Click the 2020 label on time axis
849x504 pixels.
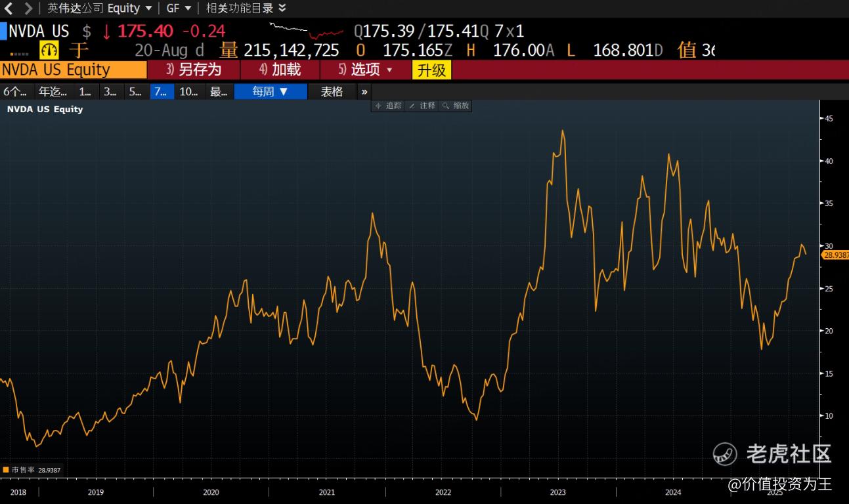click(211, 492)
